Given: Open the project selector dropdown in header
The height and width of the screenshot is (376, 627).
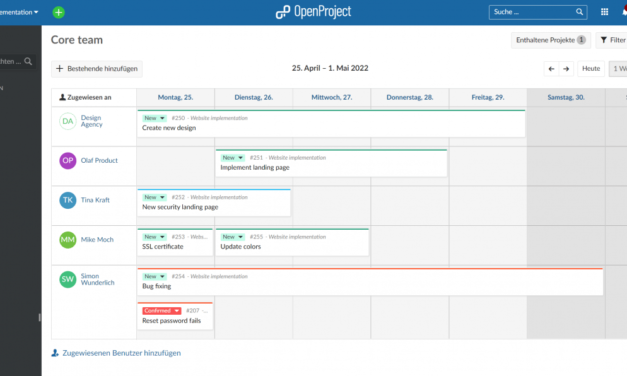Looking at the screenshot, I should 19,12.
